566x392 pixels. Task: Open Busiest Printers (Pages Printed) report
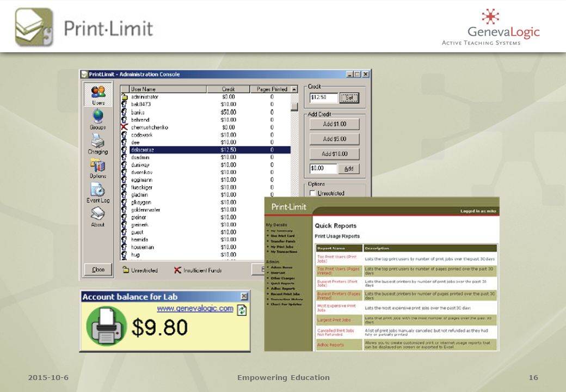point(339,296)
